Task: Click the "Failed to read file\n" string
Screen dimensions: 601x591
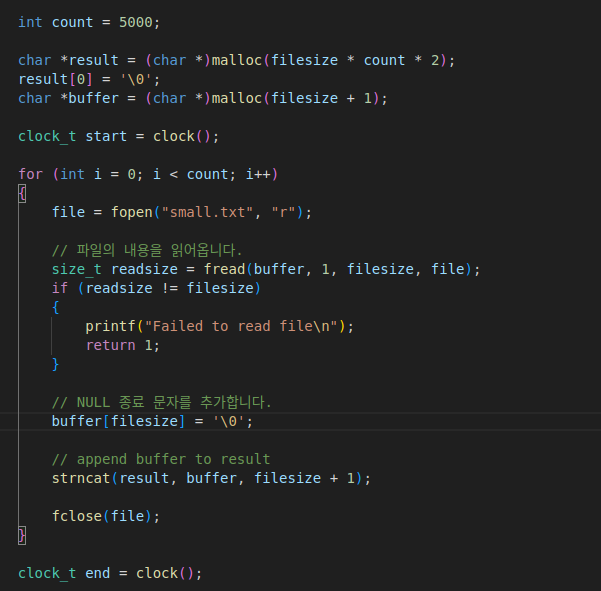Action: (241, 326)
